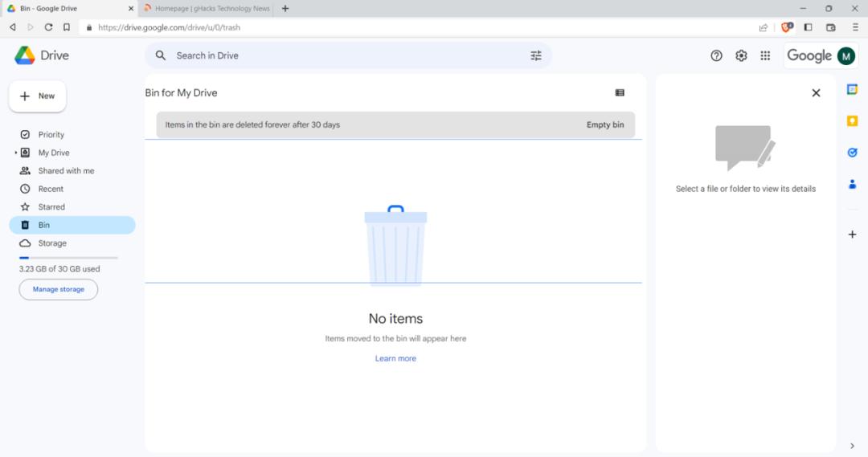The width and height of the screenshot is (868, 457).
Task: Switch to gHacks Technology News tab
Action: tap(207, 8)
